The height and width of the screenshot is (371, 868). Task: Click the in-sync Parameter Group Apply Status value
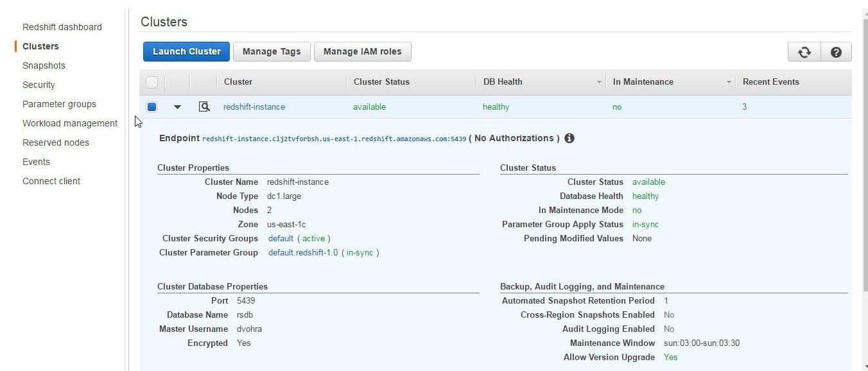(645, 224)
